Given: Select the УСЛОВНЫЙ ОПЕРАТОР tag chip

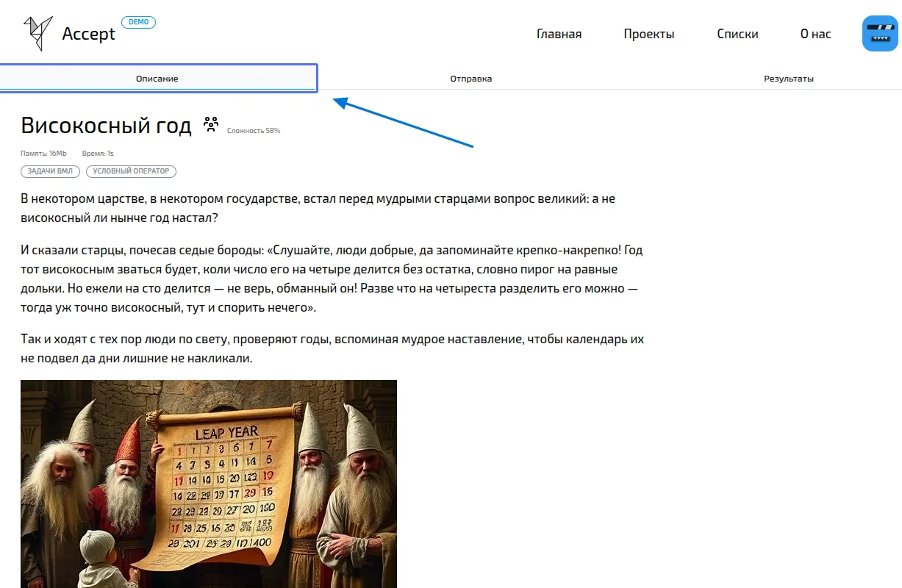Looking at the screenshot, I should [x=130, y=171].
